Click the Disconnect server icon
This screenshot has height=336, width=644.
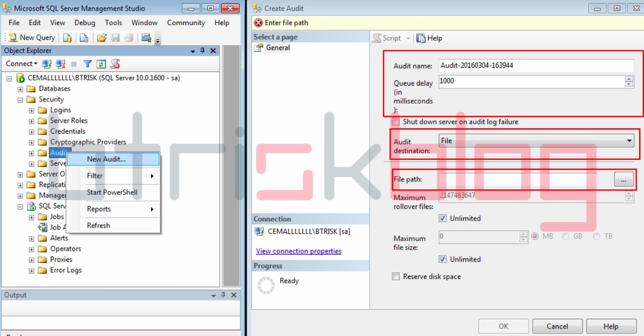60,64
